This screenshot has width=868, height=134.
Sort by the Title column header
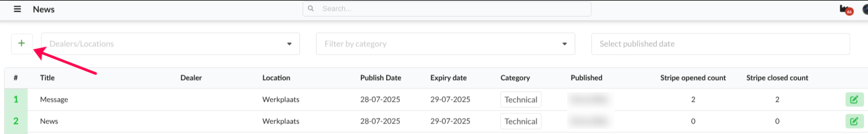(x=47, y=78)
